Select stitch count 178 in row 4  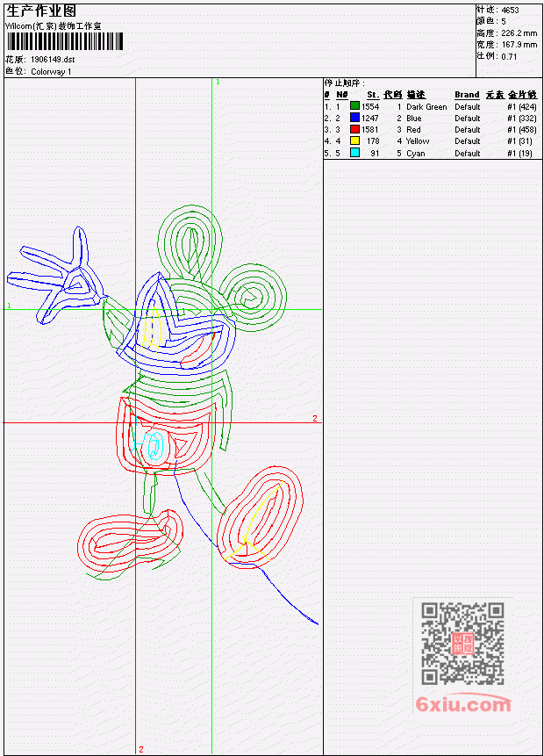(x=373, y=141)
